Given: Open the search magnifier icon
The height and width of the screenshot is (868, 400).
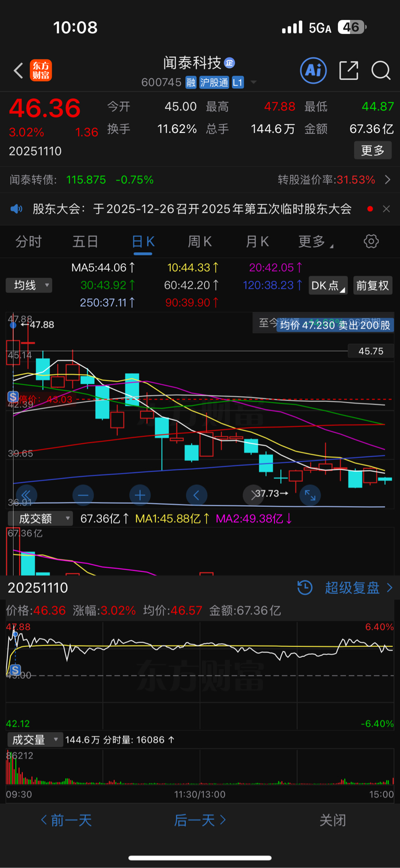Looking at the screenshot, I should [381, 70].
